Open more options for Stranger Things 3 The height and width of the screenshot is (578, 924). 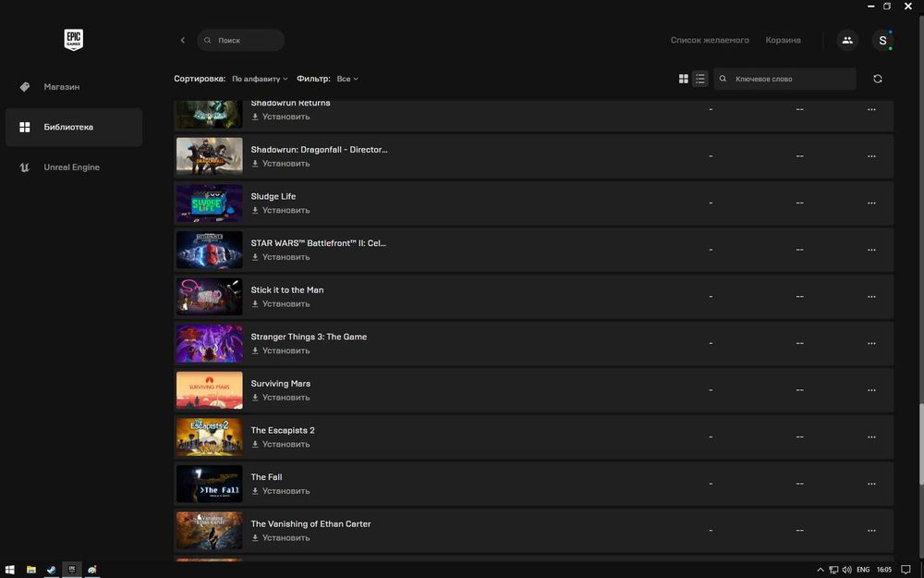point(871,343)
